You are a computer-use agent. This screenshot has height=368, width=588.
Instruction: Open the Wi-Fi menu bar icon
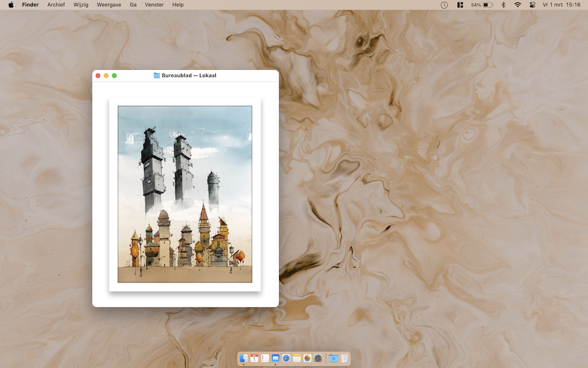(x=517, y=5)
